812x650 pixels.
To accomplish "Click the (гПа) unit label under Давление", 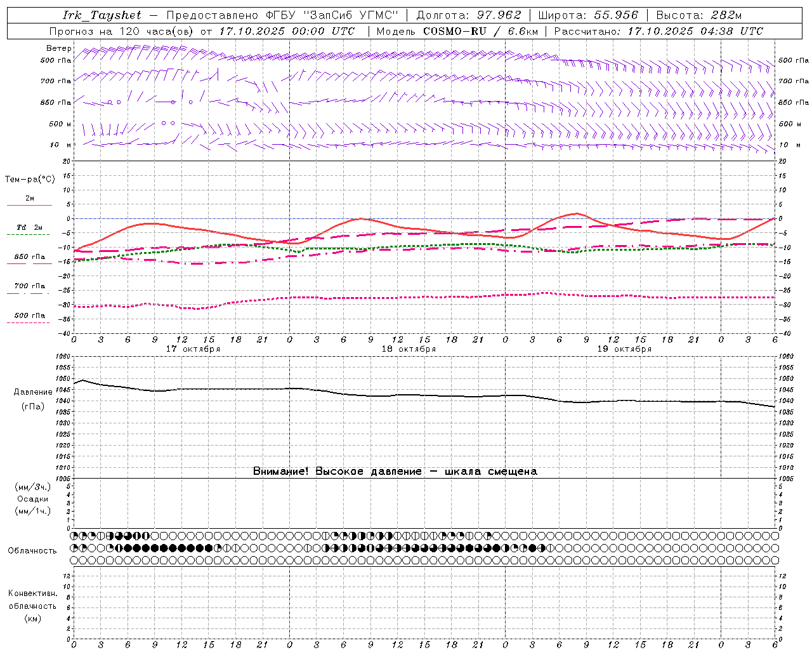I will (33, 407).
